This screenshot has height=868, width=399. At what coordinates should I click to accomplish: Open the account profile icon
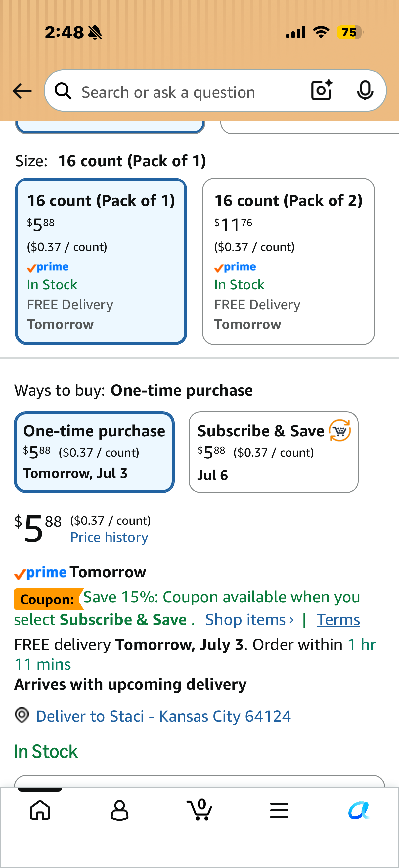coord(119,810)
